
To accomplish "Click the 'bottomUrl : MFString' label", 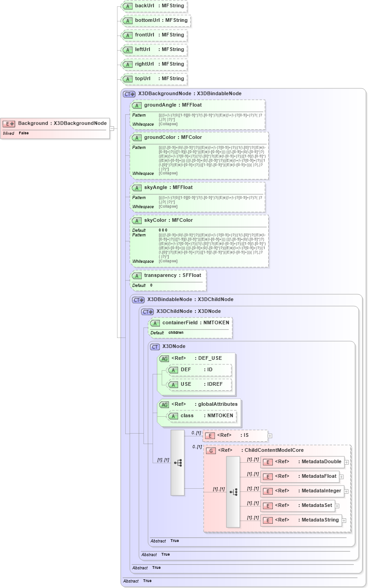I will (161, 20).
